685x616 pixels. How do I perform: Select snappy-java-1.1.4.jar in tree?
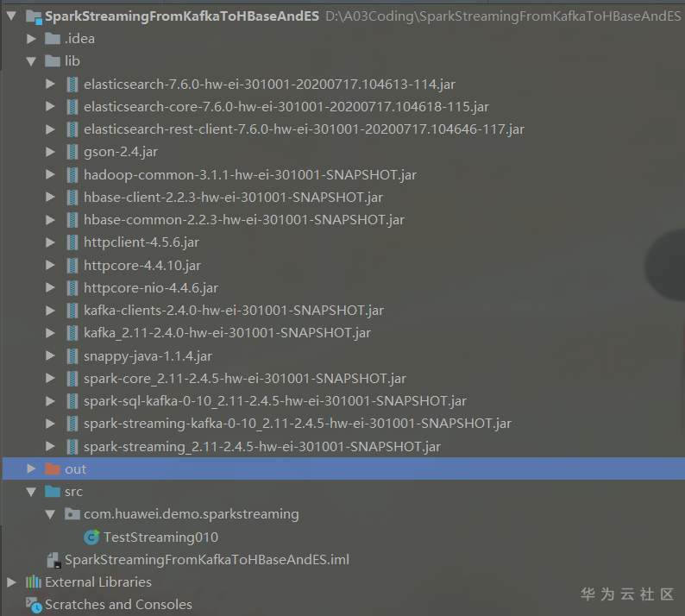click(x=148, y=355)
